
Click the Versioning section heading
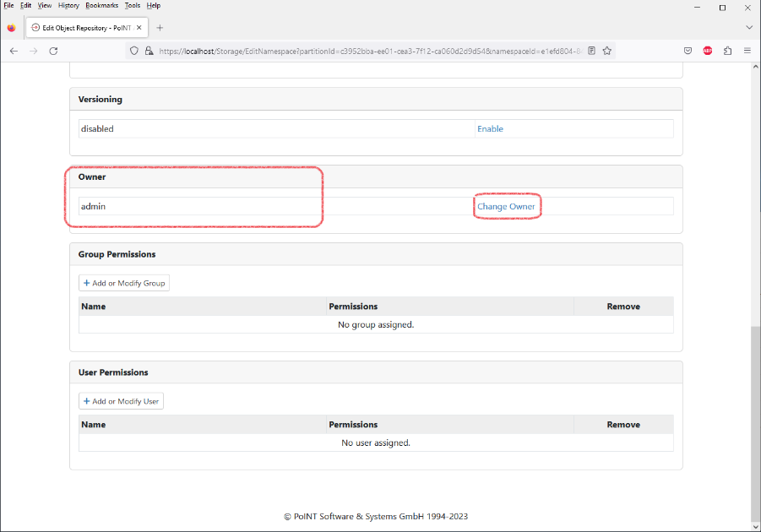click(x=101, y=99)
